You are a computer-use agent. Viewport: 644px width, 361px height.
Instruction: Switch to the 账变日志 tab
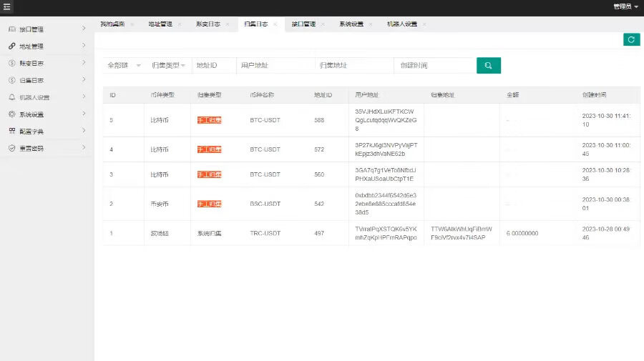208,24
